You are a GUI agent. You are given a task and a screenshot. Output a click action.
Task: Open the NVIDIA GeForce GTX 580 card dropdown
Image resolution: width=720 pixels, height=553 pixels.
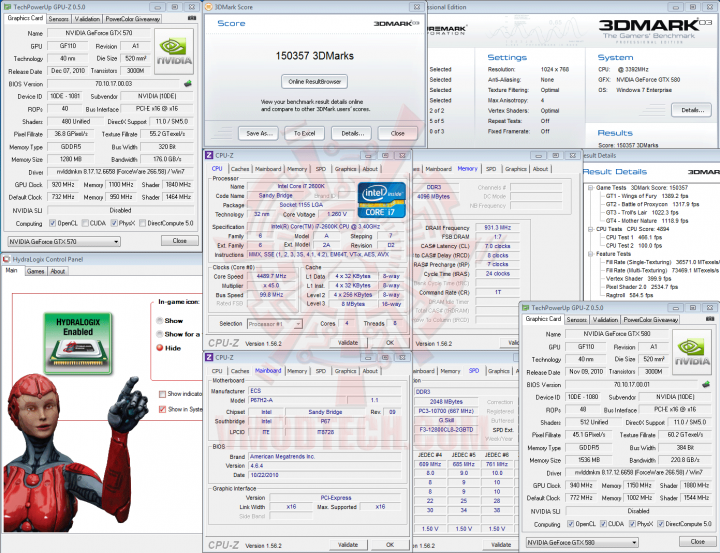(x=582, y=542)
